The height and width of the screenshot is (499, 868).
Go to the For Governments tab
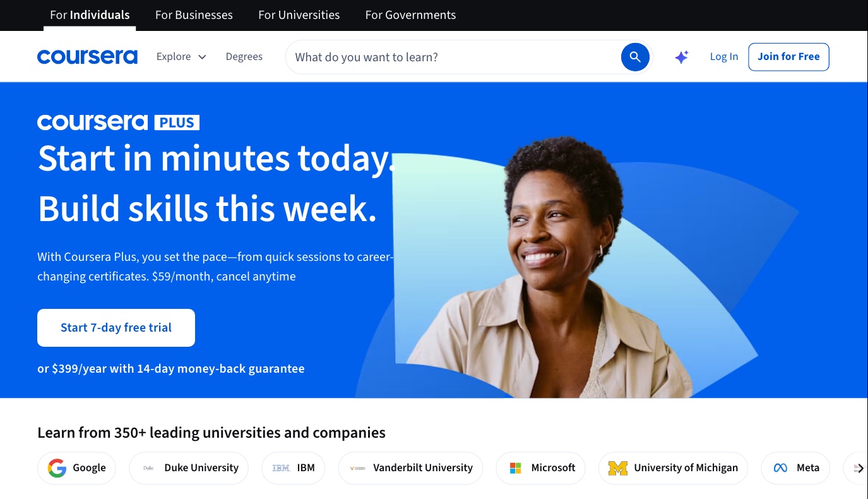(x=410, y=15)
